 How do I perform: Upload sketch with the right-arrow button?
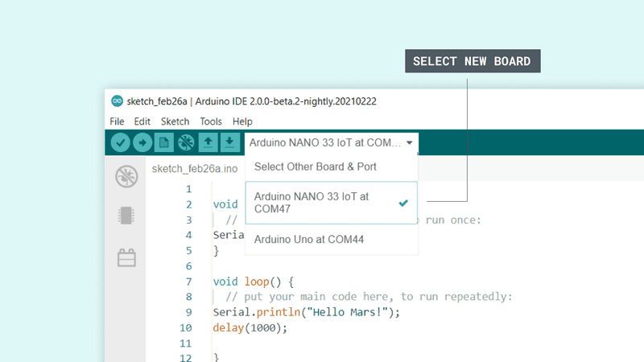pos(142,142)
